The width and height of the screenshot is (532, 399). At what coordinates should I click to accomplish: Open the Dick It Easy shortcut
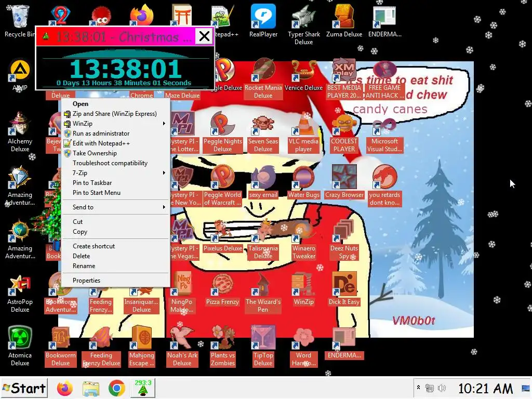coord(344,289)
